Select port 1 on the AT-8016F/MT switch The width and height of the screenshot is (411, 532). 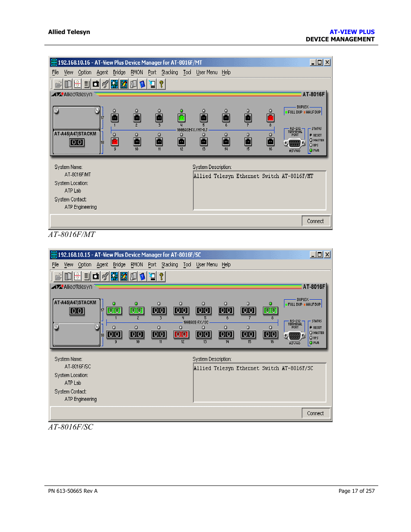click(x=115, y=118)
